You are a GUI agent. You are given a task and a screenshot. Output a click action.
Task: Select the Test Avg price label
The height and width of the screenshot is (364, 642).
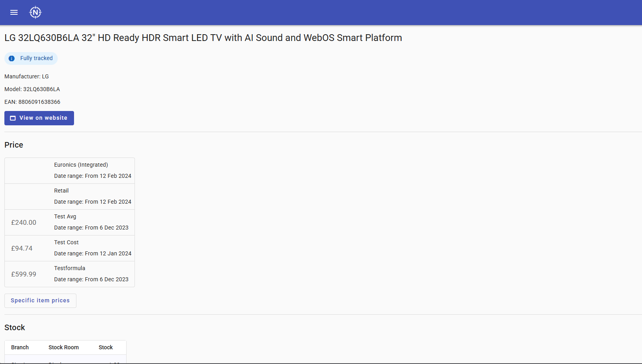click(65, 216)
